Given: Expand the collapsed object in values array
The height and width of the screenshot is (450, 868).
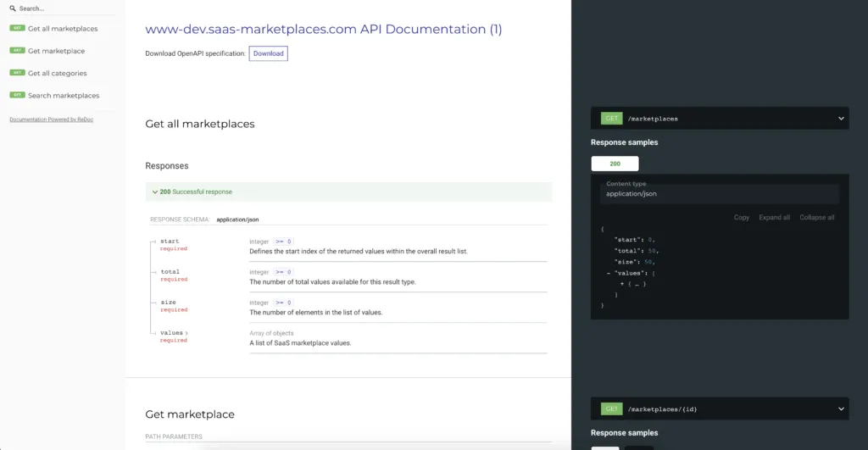Looking at the screenshot, I should point(622,284).
